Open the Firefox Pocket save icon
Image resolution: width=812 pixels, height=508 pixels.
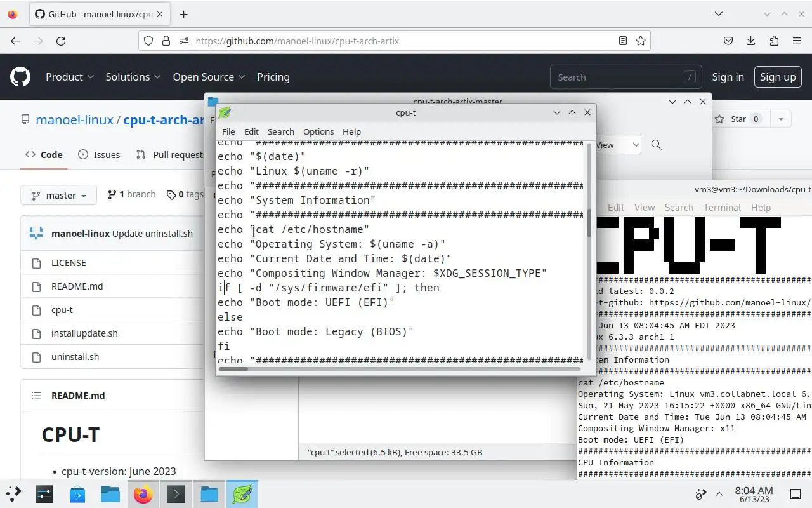coord(728,41)
